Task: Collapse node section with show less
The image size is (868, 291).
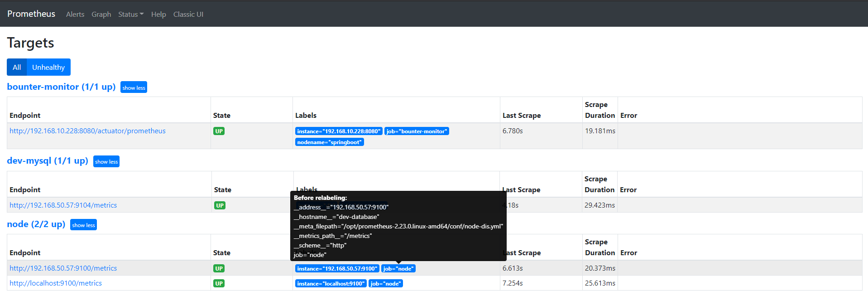Action: (83, 225)
